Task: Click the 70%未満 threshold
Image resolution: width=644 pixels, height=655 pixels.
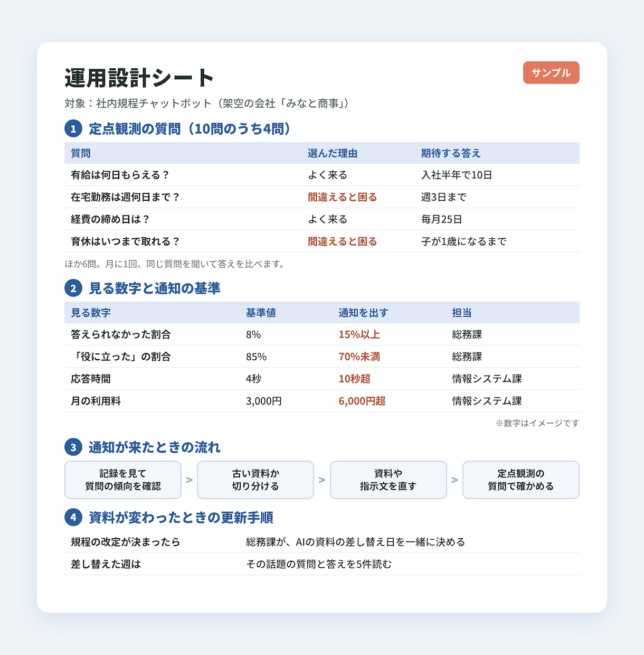Action: pyautogui.click(x=359, y=357)
